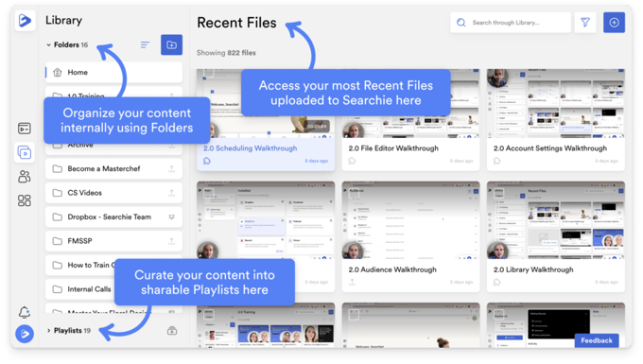643x364 pixels.
Task: Open the Dropbox - Searchie Team folder
Action: [113, 217]
